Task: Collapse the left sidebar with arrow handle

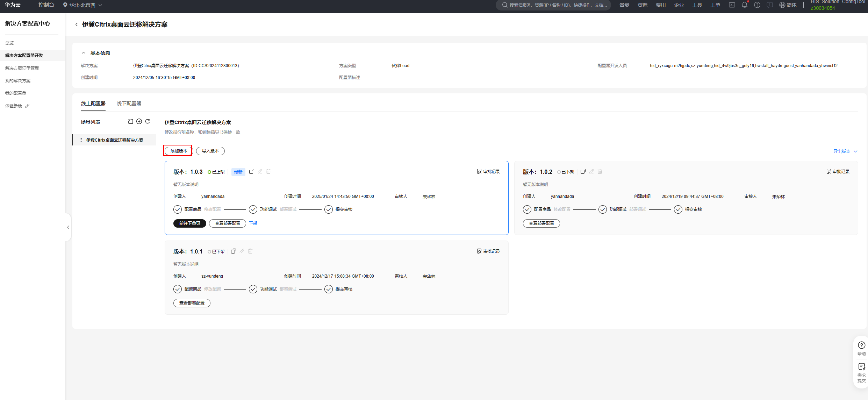Action: coord(68,227)
